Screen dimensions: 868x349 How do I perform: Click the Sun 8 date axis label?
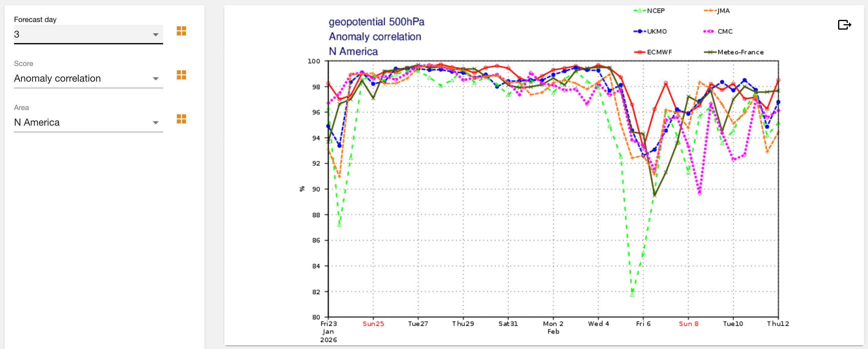pyautogui.click(x=688, y=324)
